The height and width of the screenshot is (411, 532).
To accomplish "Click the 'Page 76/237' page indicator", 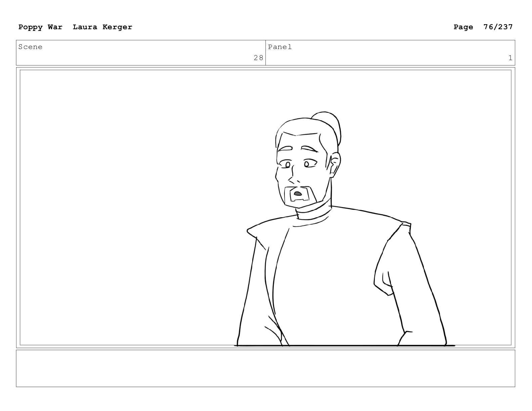I will point(483,27).
